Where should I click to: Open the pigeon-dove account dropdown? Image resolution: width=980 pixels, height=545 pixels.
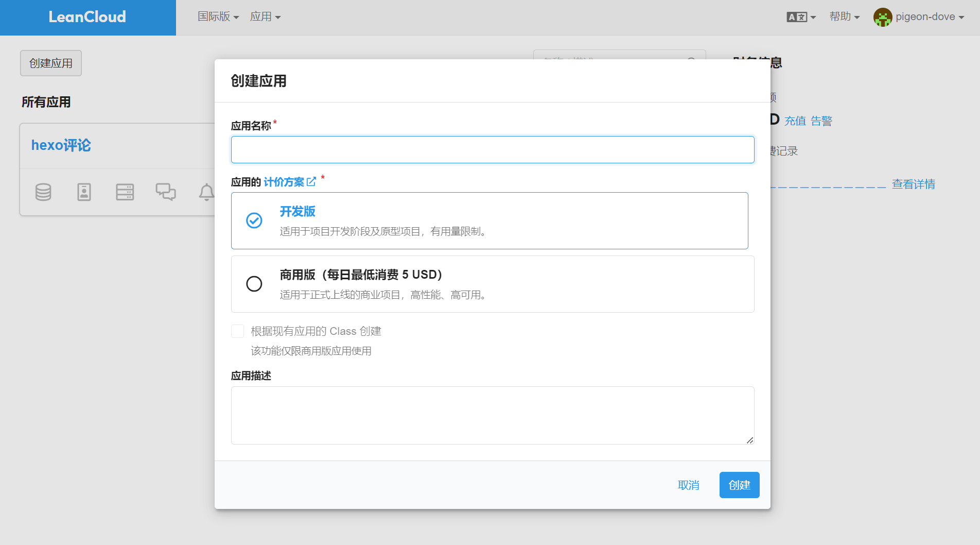(x=930, y=17)
